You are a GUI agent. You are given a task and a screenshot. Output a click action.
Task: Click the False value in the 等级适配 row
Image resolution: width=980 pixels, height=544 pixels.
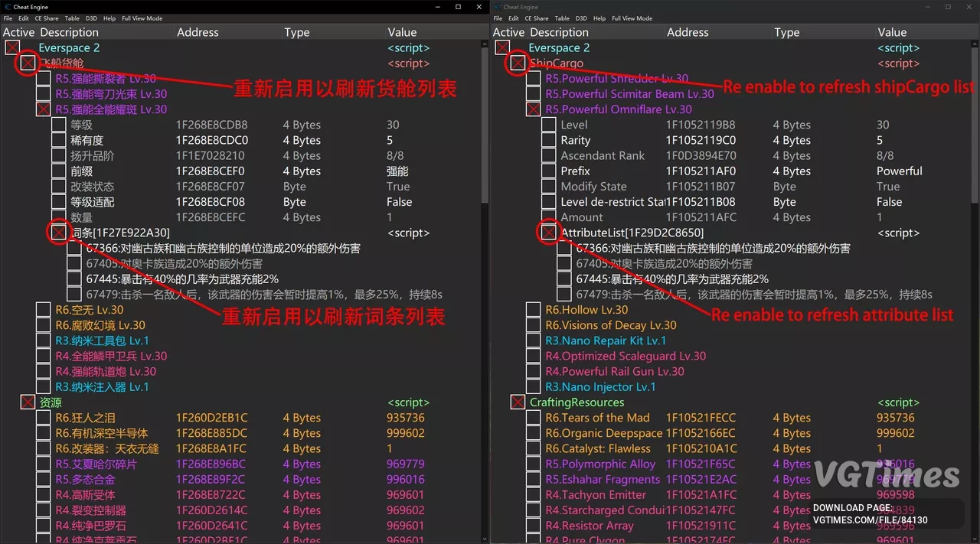point(400,202)
